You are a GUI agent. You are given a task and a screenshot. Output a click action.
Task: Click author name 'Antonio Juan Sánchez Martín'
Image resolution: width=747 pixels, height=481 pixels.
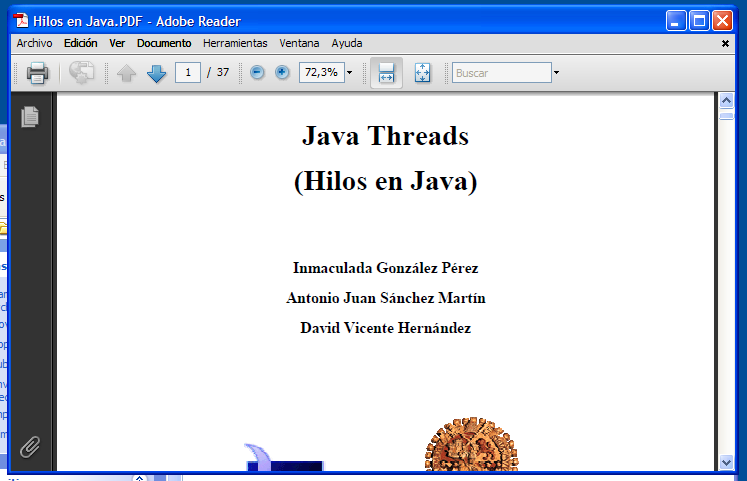coord(386,298)
